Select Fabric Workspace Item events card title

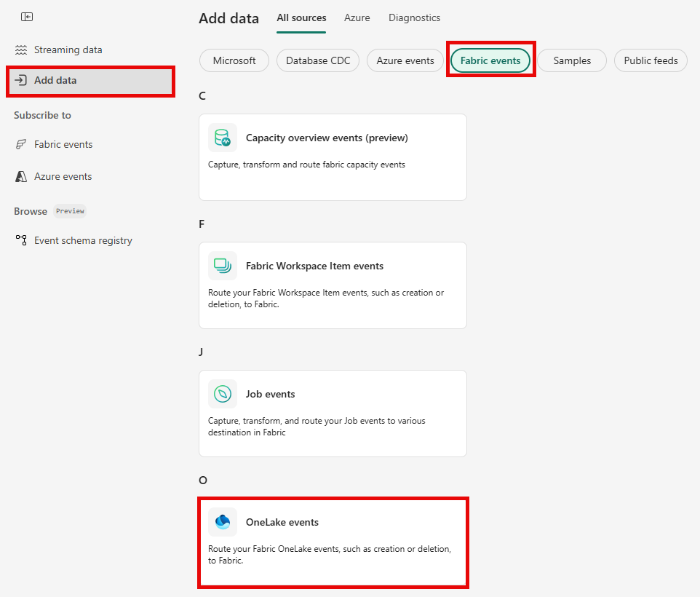click(315, 266)
